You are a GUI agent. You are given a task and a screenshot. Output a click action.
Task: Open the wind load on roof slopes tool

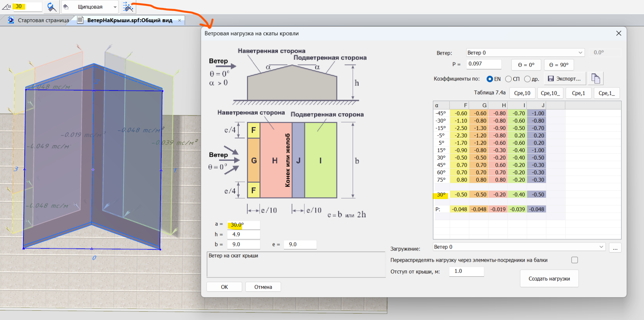[128, 7]
